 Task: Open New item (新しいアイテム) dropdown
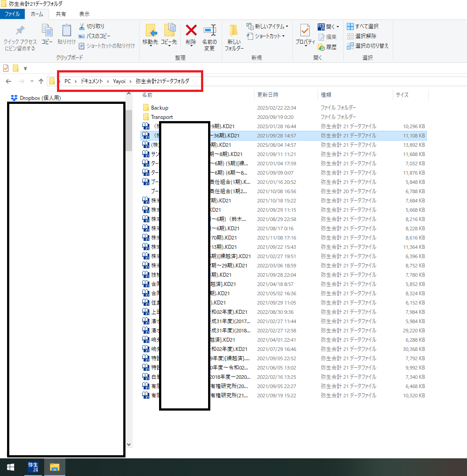click(267, 27)
